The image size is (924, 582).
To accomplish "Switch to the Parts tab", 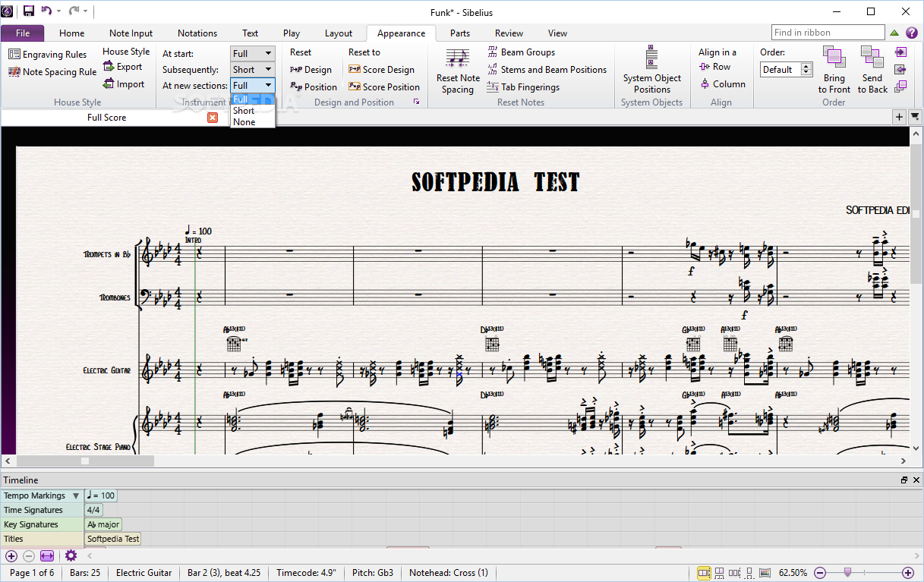I will 460,33.
